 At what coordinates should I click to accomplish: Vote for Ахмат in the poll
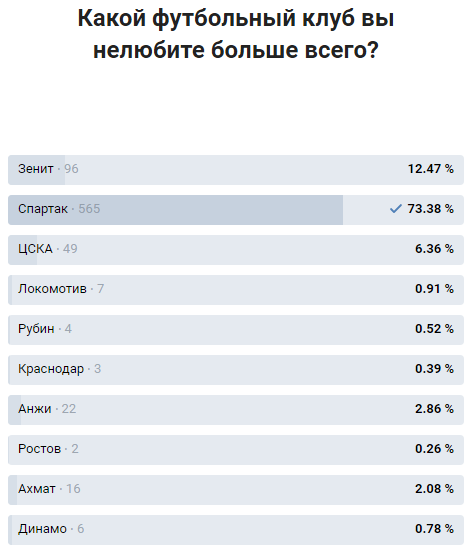[236, 489]
